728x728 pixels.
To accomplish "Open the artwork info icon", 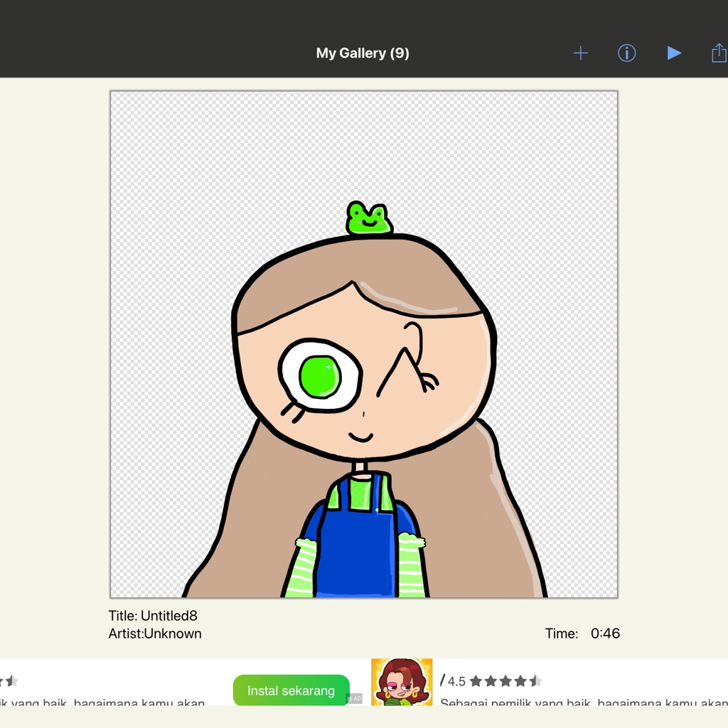I will [627, 53].
